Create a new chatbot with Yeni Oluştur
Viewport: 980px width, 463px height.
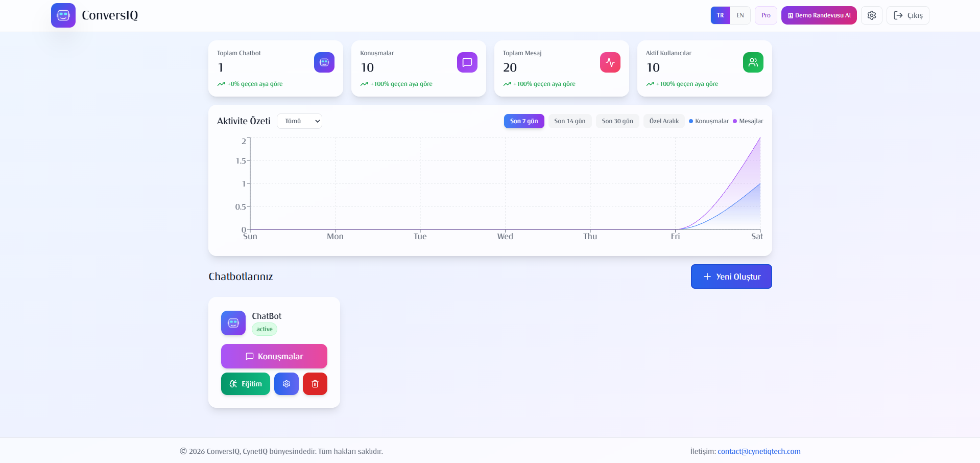pos(731,276)
